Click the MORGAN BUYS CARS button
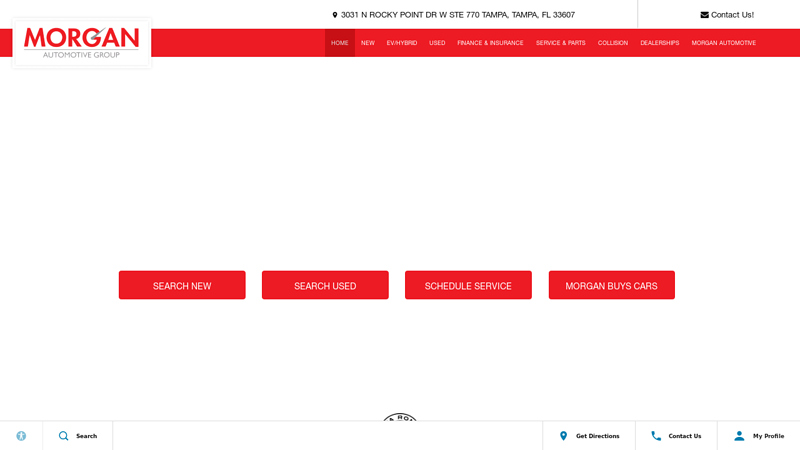Viewport: 800px width, 450px height. coord(611,286)
